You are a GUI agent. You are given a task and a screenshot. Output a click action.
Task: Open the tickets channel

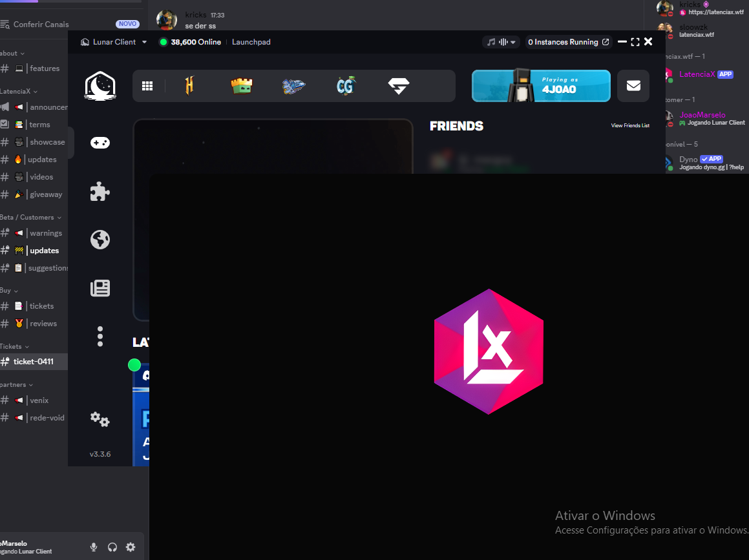pyautogui.click(x=34, y=306)
